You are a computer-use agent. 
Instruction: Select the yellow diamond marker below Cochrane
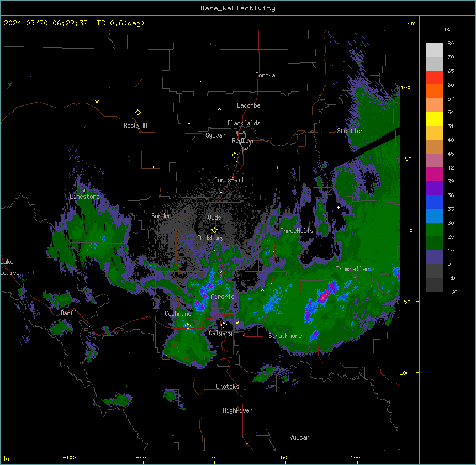pyautogui.click(x=188, y=326)
